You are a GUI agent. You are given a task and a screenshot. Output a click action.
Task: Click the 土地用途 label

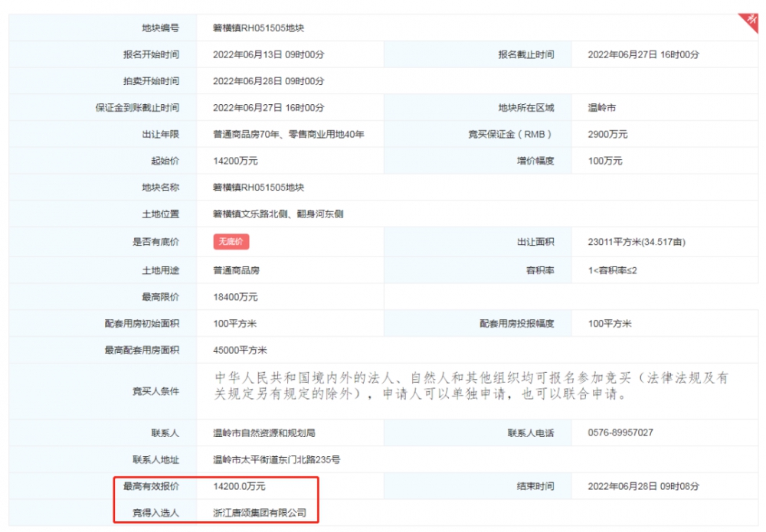click(x=160, y=270)
